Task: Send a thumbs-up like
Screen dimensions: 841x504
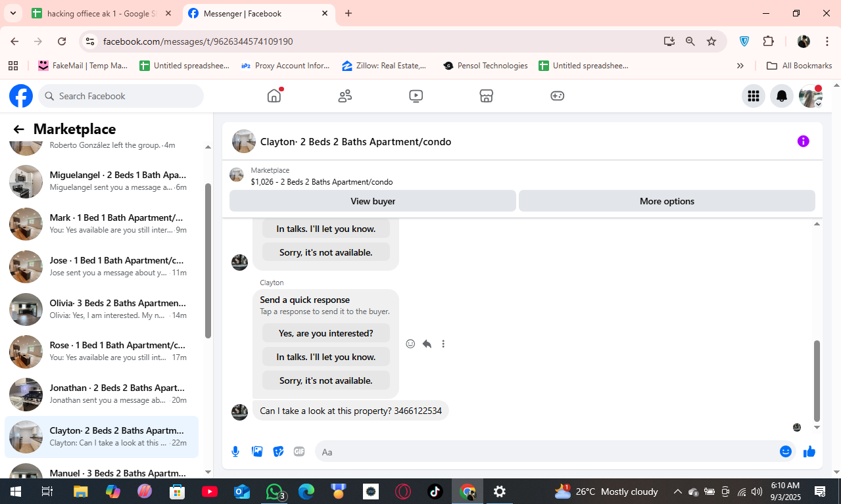Action: [809, 451]
